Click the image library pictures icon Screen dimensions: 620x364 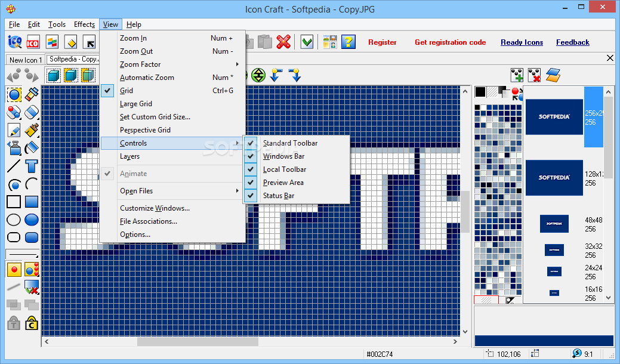click(x=330, y=42)
